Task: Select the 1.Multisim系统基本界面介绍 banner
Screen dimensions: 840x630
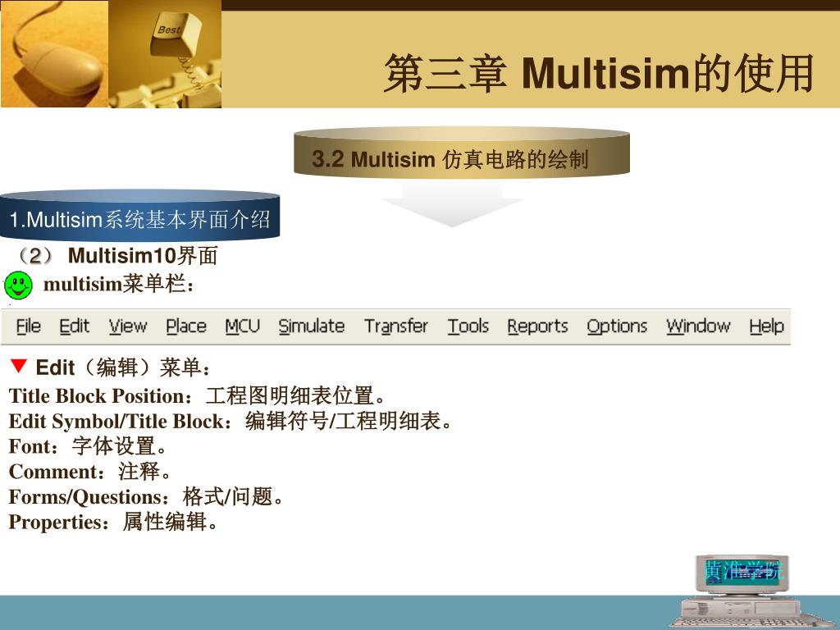Action: [x=139, y=216]
